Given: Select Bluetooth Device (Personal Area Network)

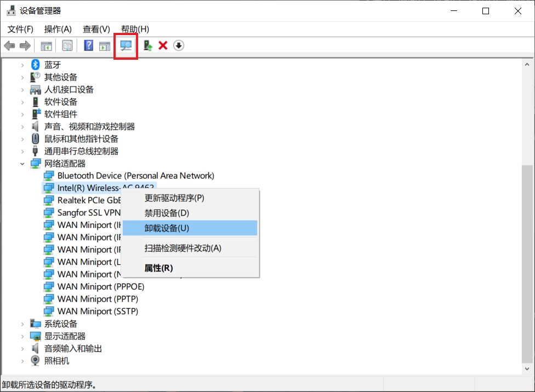Looking at the screenshot, I should pyautogui.click(x=136, y=175).
